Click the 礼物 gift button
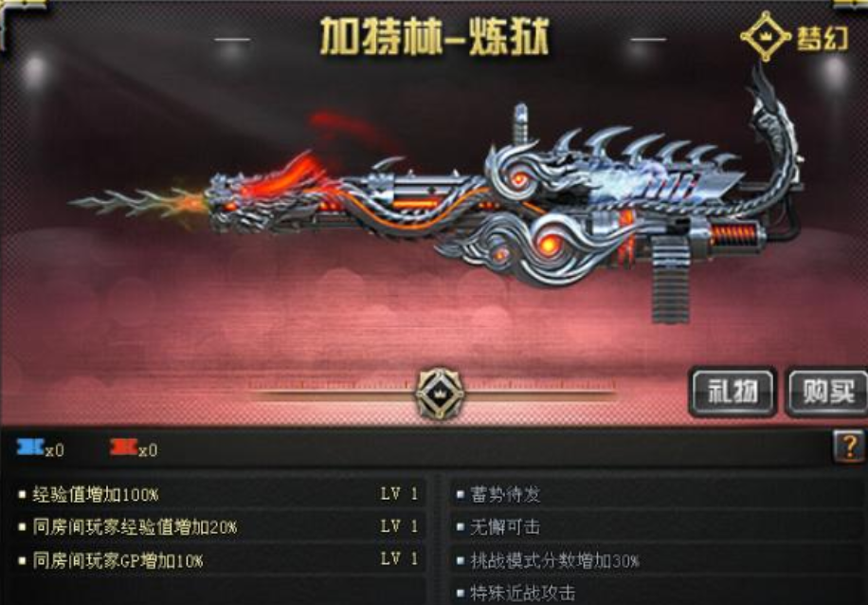This screenshot has height=605, width=868. pos(732,393)
